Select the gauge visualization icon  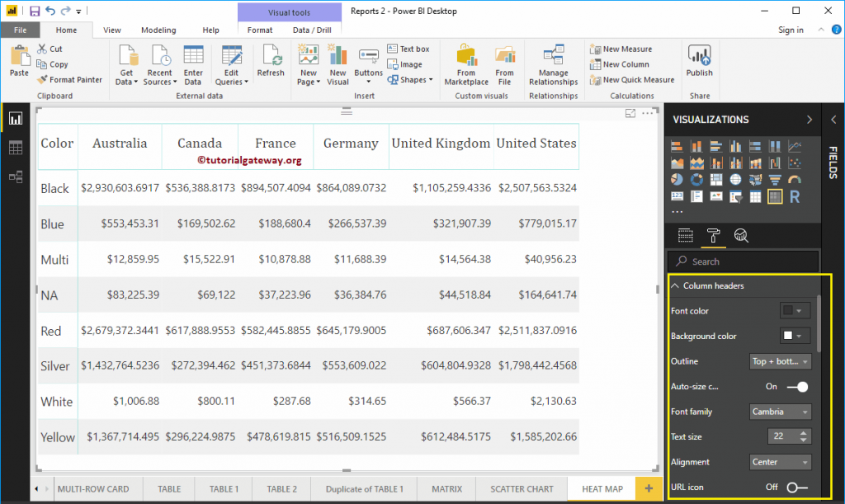pos(795,178)
